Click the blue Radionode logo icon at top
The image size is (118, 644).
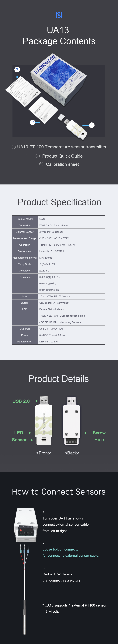pos(59,15)
